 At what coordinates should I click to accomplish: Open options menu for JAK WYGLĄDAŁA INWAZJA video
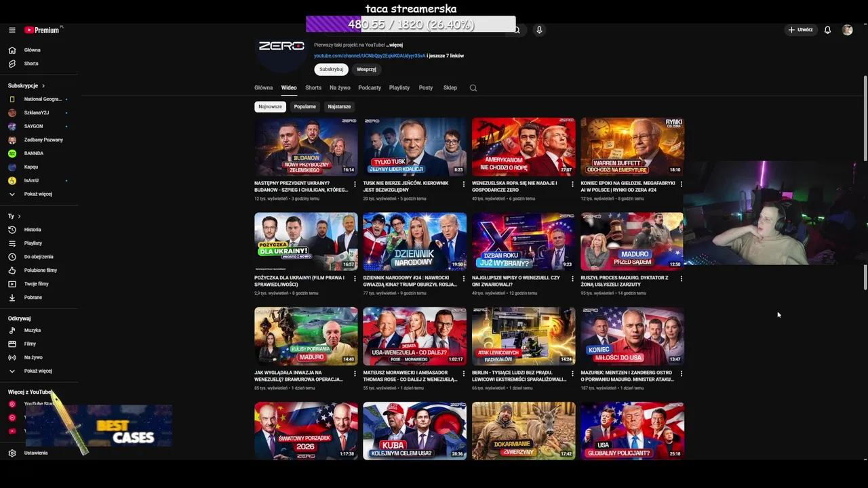tap(355, 373)
